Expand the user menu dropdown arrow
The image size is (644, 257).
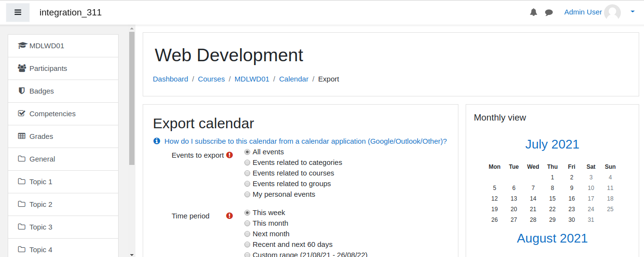pos(632,12)
